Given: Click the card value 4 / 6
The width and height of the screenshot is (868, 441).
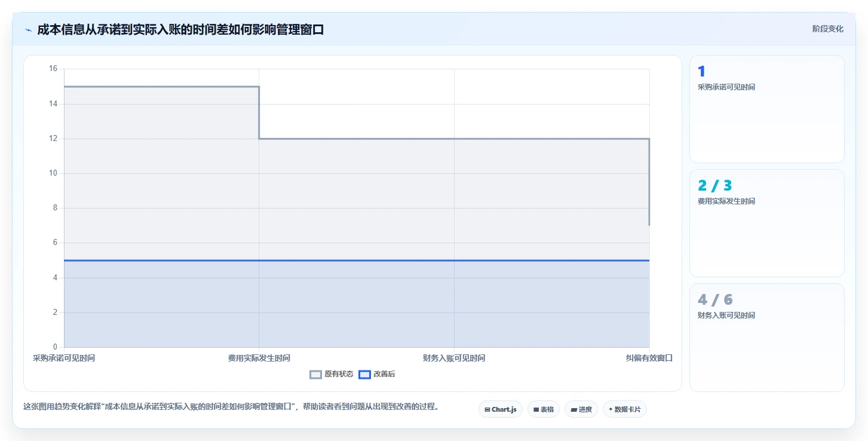Looking at the screenshot, I should click(x=715, y=299).
